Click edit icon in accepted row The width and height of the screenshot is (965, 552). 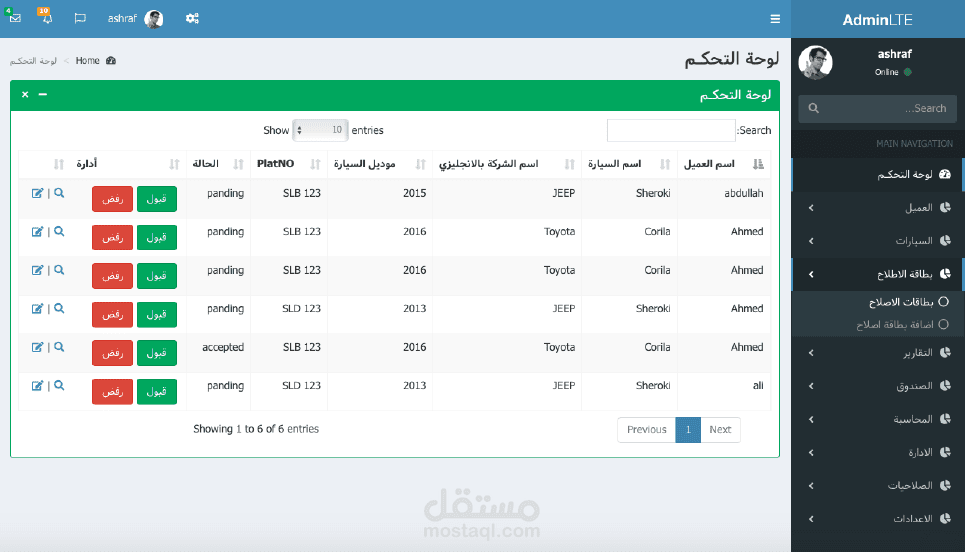click(38, 347)
